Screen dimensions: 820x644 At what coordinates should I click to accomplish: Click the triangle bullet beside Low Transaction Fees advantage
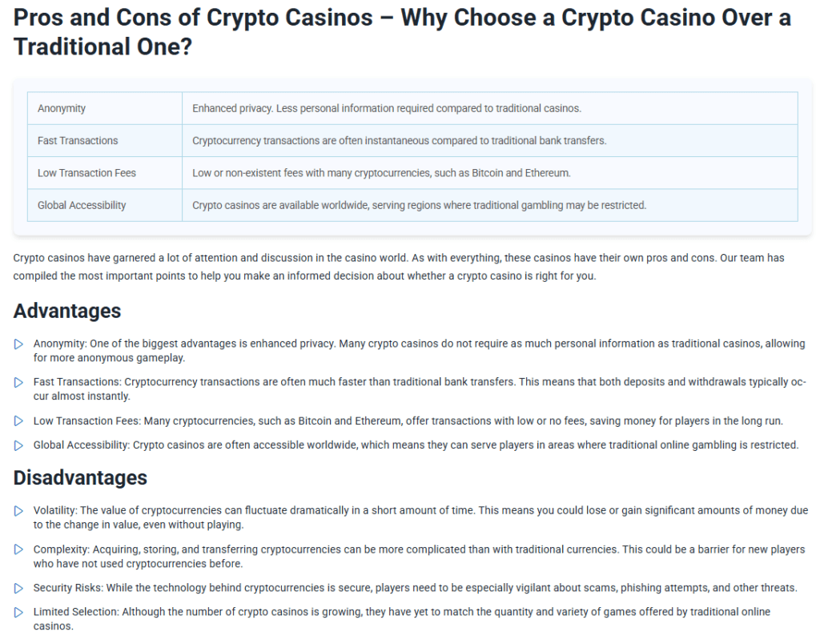click(x=18, y=421)
